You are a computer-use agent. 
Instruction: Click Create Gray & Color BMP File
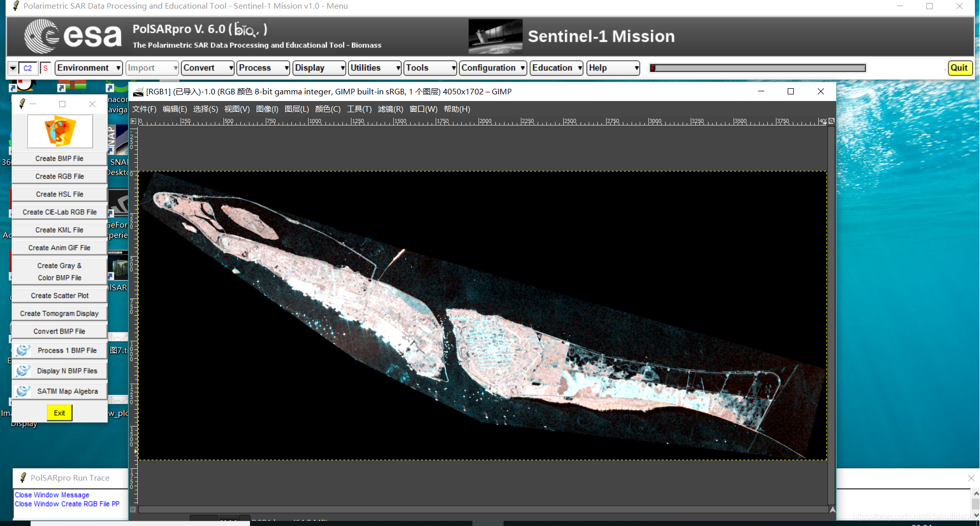click(x=59, y=272)
